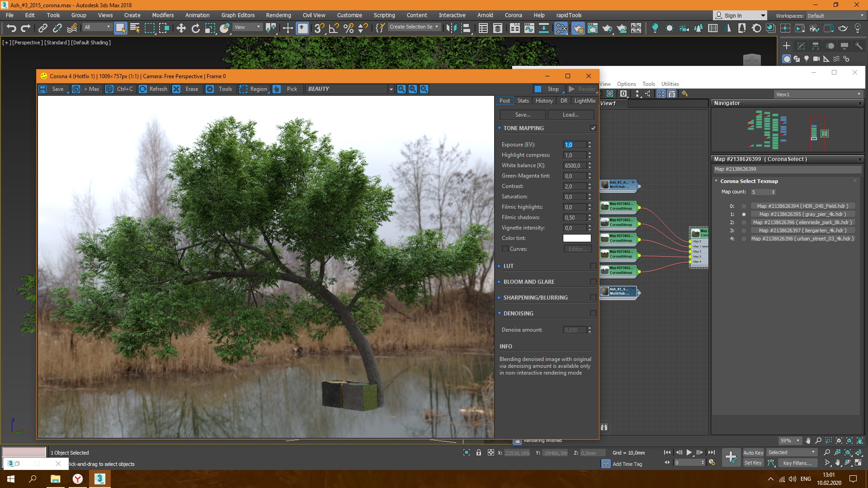
Task: Click Load... in the Post tab
Action: pos(571,115)
